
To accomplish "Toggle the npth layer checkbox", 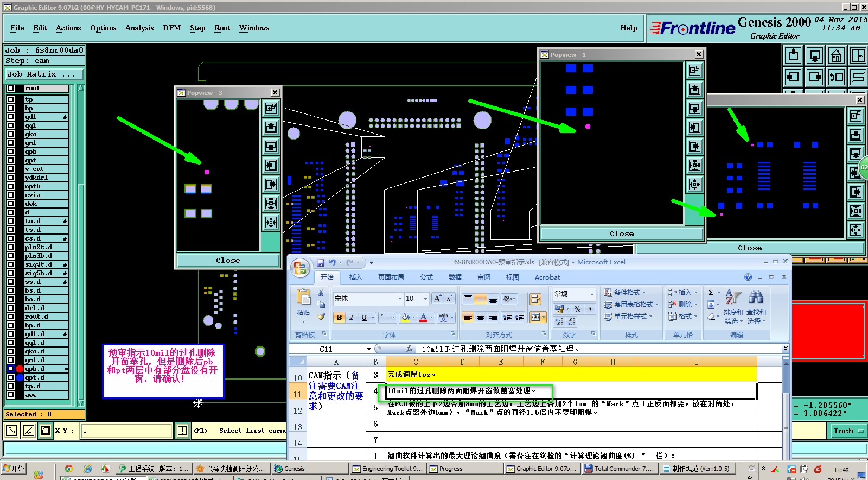I will pyautogui.click(x=11, y=186).
